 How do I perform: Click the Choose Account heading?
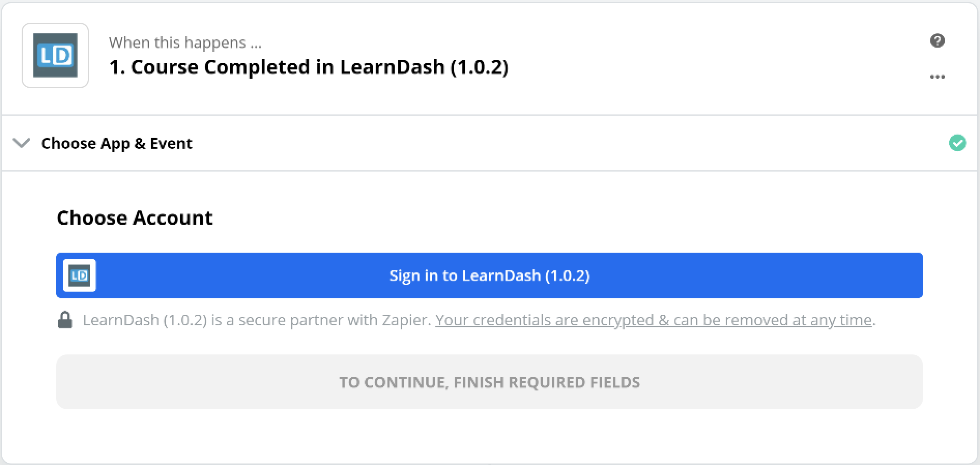click(x=135, y=218)
